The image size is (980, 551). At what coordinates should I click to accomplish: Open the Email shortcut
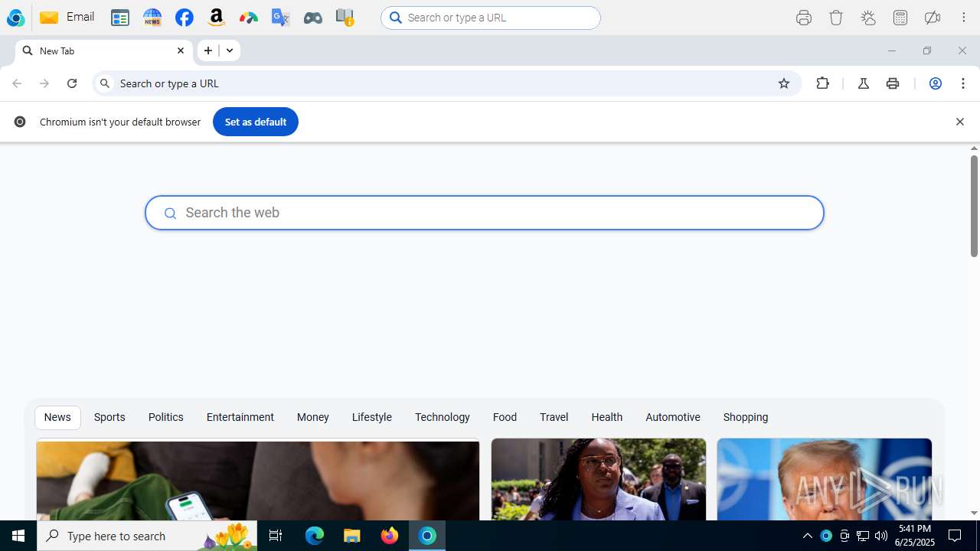click(x=67, y=17)
